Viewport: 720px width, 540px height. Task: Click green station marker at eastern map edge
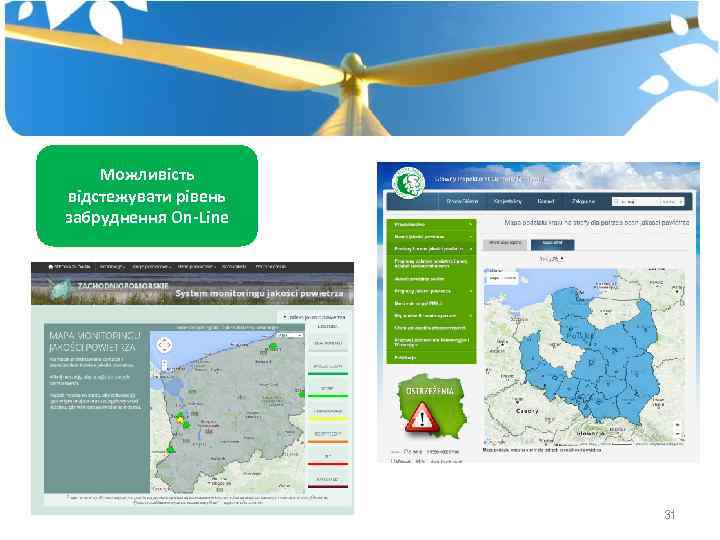coord(302,394)
